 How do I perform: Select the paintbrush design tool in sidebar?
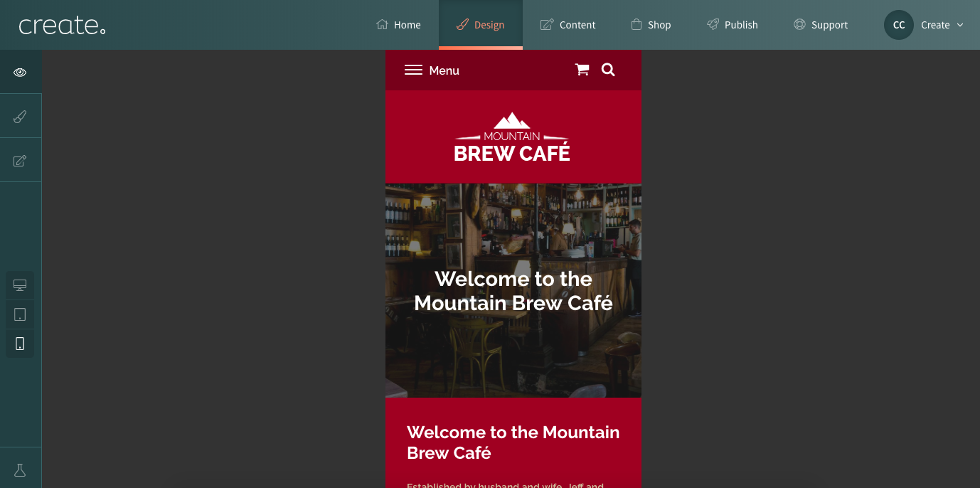click(20, 117)
